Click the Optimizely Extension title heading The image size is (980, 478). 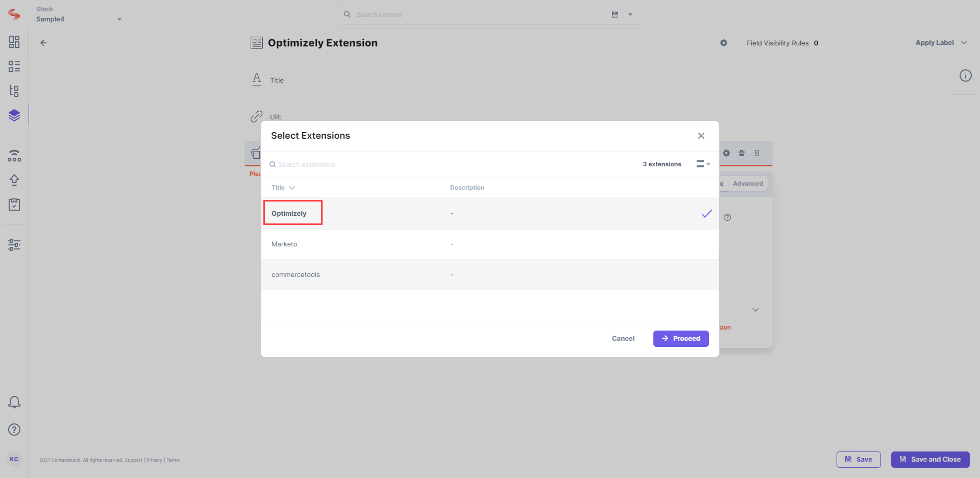pyautogui.click(x=322, y=43)
